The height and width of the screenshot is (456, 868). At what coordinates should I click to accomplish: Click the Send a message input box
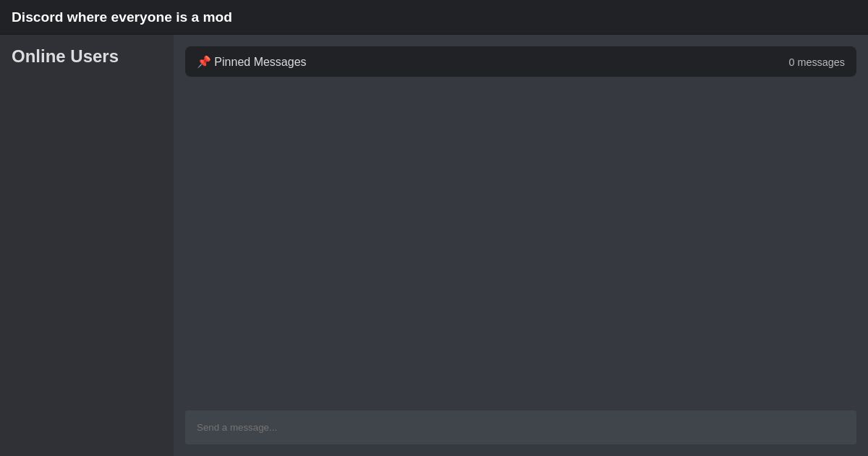point(520,427)
